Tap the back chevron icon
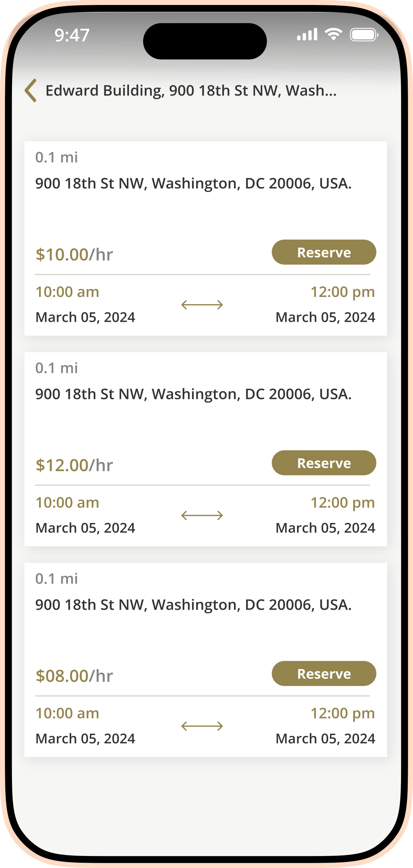 click(x=31, y=91)
